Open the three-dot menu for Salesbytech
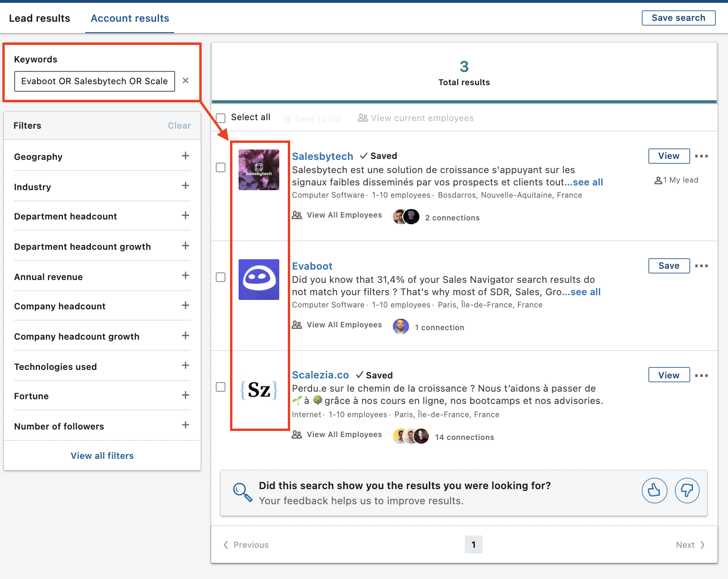 click(701, 156)
